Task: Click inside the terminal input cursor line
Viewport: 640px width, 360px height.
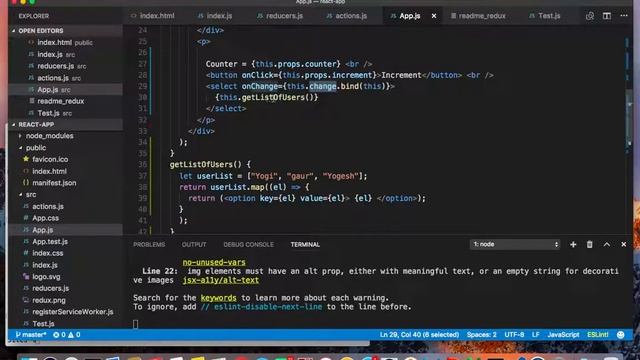Action: 136,324
